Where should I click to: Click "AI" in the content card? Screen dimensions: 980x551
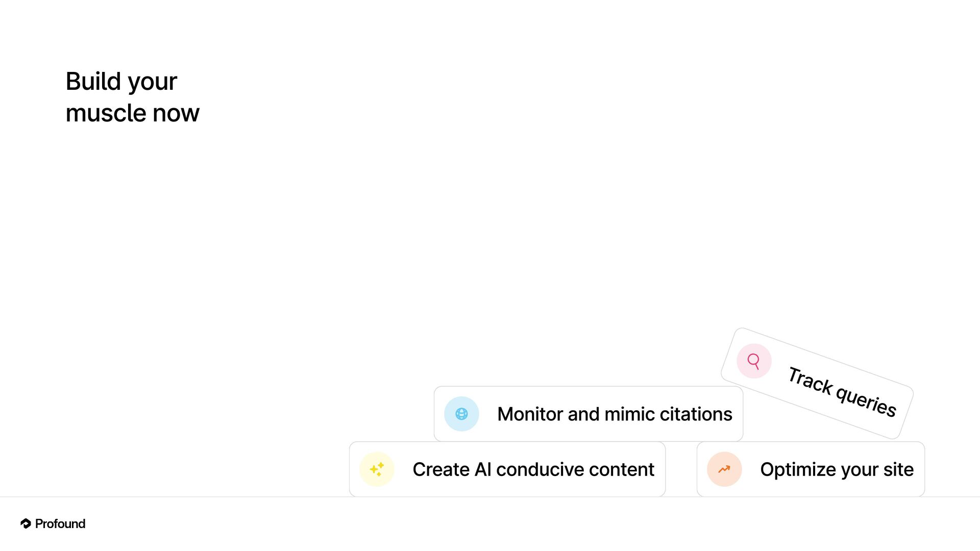[483, 469]
